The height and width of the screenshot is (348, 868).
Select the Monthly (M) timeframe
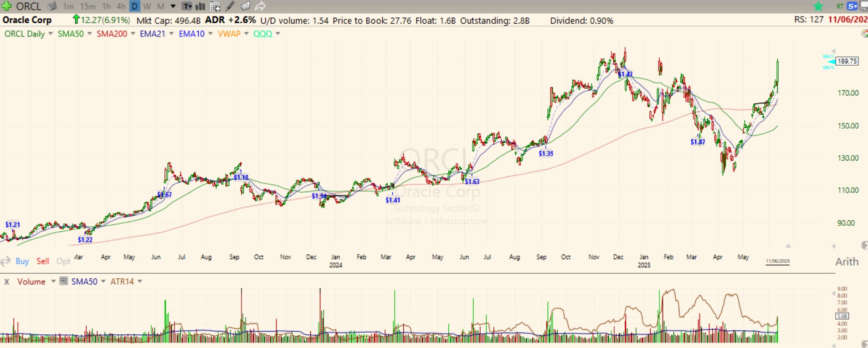160,6
